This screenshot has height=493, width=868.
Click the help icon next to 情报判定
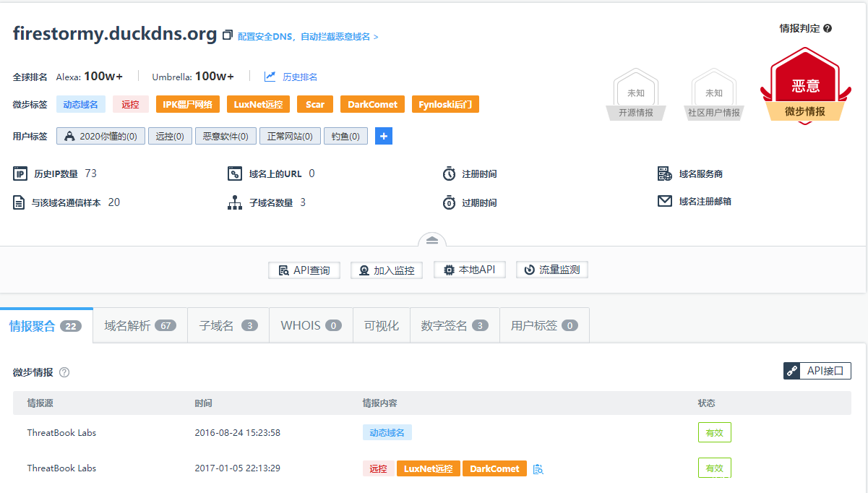[x=828, y=28]
